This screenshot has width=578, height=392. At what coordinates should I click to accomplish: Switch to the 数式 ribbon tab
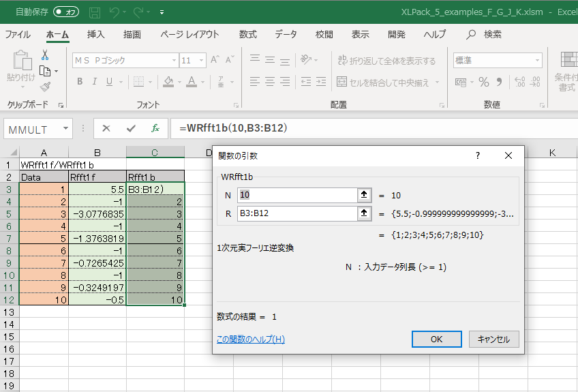point(247,34)
